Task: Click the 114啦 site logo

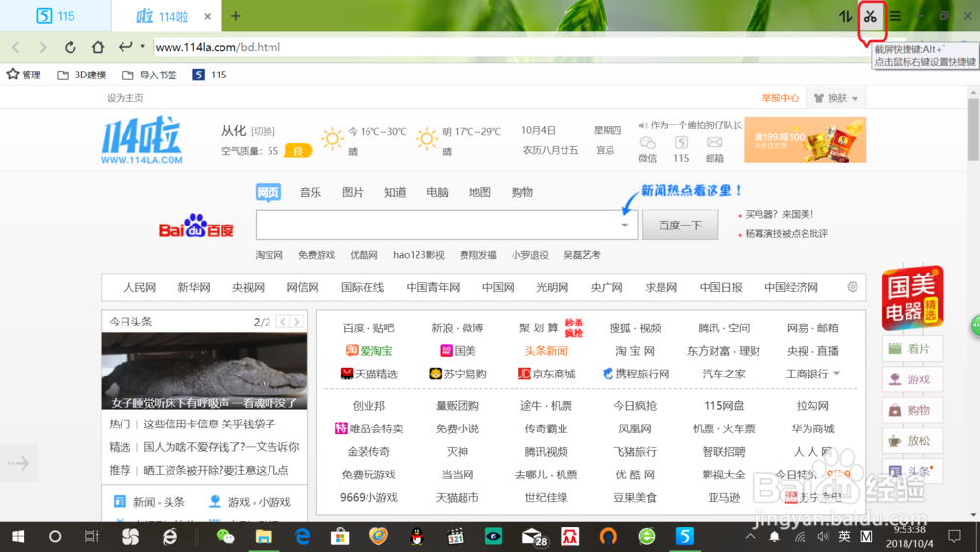Action: click(142, 139)
